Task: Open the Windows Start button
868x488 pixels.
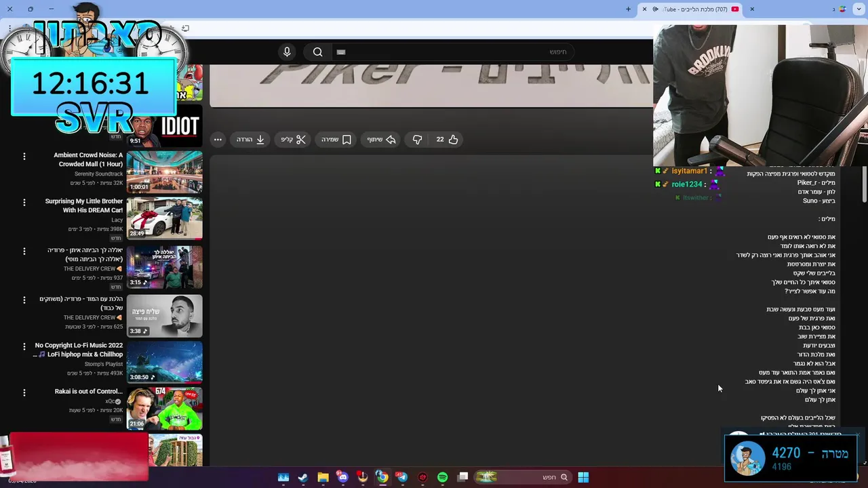Action: point(583,477)
